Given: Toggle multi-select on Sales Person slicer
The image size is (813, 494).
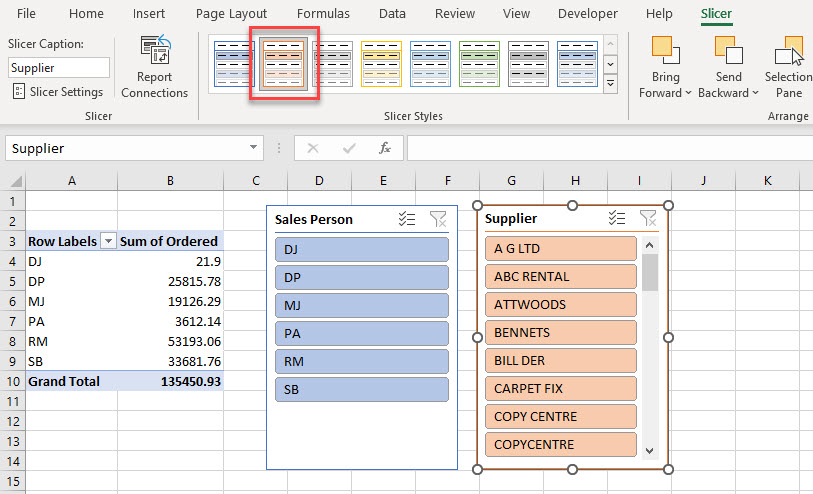Looking at the screenshot, I should coord(407,220).
